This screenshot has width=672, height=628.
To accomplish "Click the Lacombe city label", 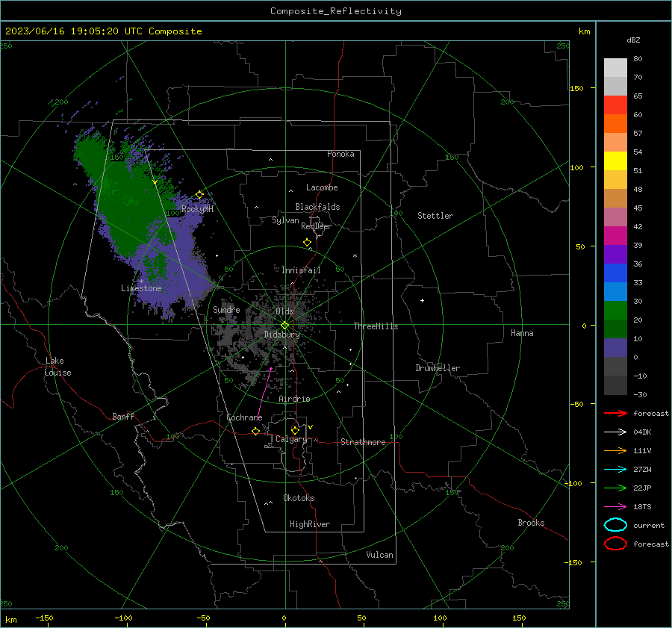I will coord(322,187).
